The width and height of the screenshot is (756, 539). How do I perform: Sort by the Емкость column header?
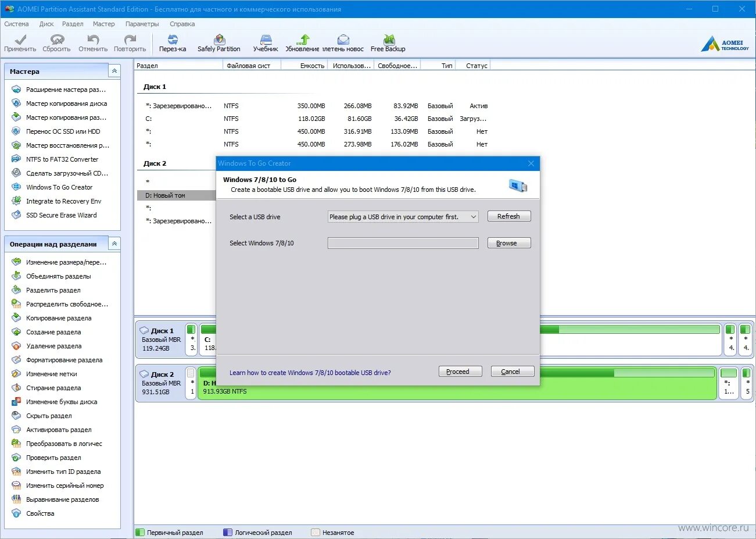(x=304, y=66)
